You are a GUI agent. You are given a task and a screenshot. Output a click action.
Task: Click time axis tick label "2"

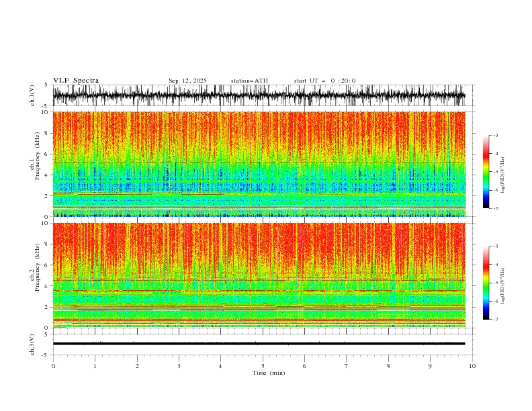(137, 366)
